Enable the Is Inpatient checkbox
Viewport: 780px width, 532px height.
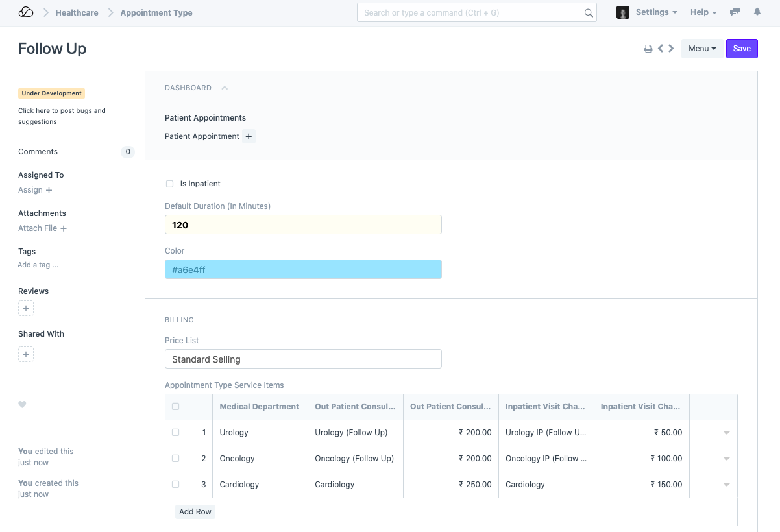point(170,184)
